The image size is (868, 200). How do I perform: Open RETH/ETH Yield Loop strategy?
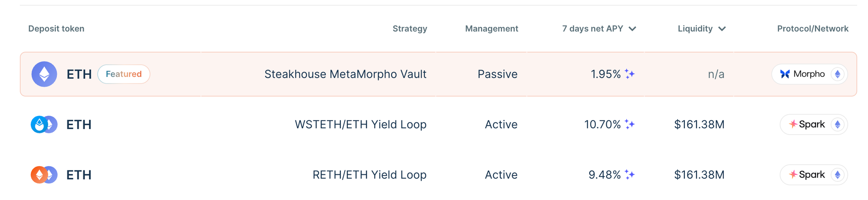[x=370, y=175]
